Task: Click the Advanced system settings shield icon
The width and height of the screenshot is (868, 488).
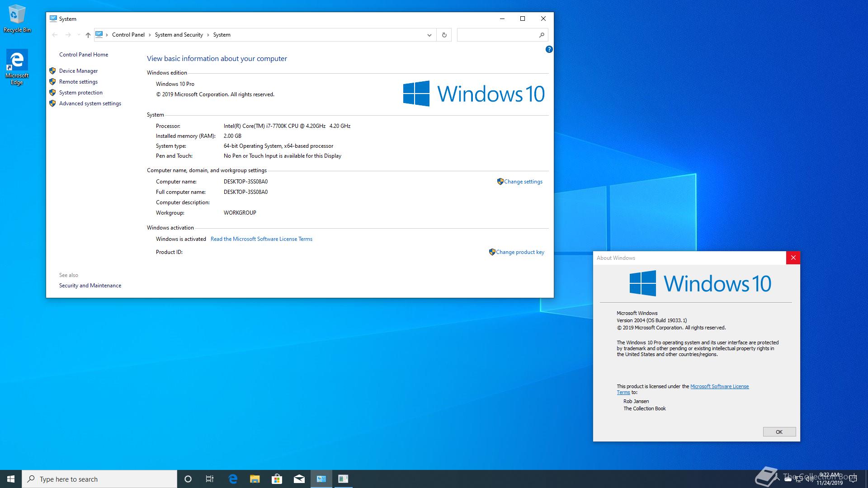Action: [x=52, y=103]
